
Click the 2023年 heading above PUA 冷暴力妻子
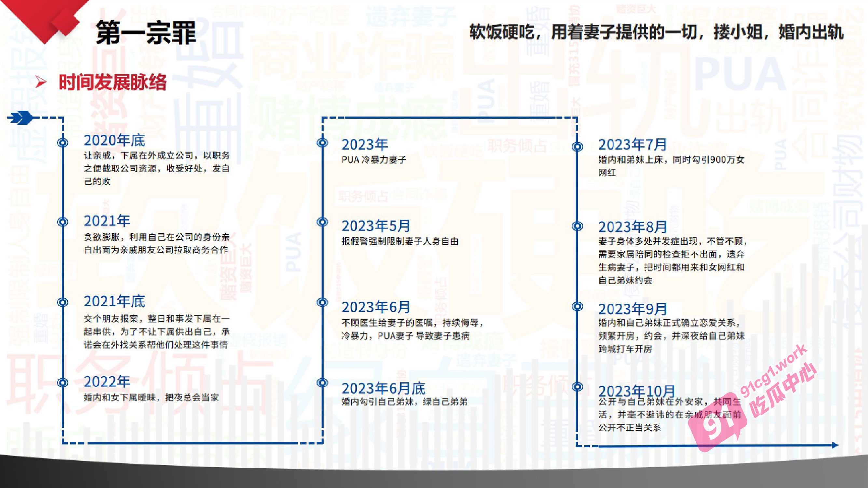pos(365,144)
